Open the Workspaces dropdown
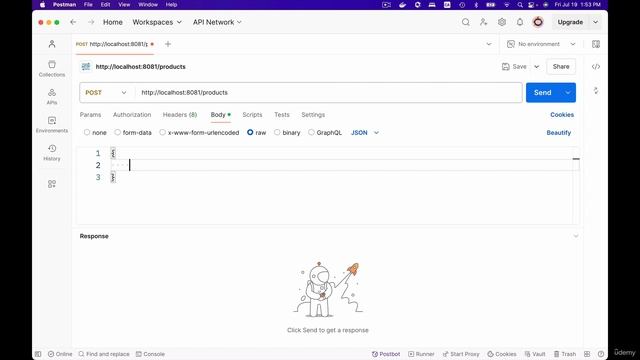Image resolution: width=640 pixels, height=360 pixels. coord(157,22)
